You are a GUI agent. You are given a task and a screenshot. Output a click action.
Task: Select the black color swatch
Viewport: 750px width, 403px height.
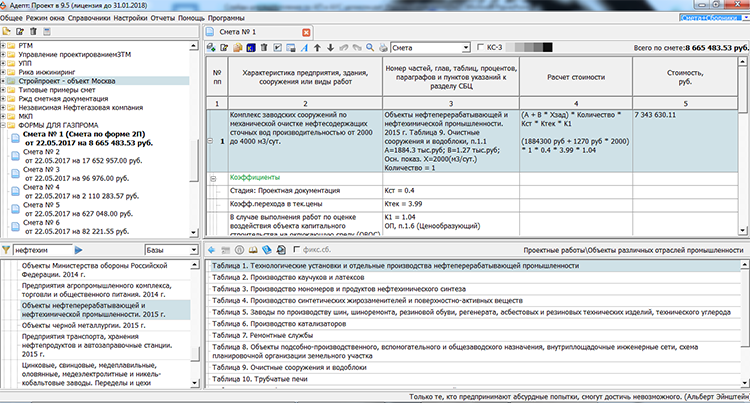tap(547, 47)
